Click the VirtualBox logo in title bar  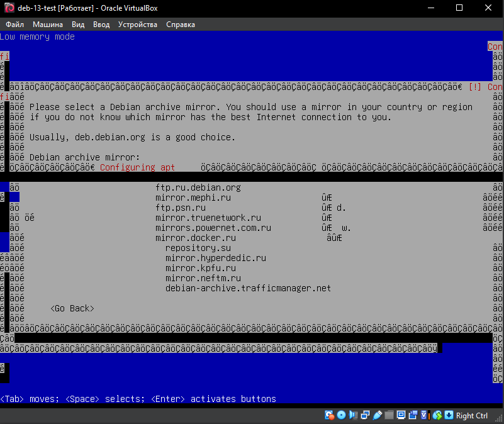[9, 8]
